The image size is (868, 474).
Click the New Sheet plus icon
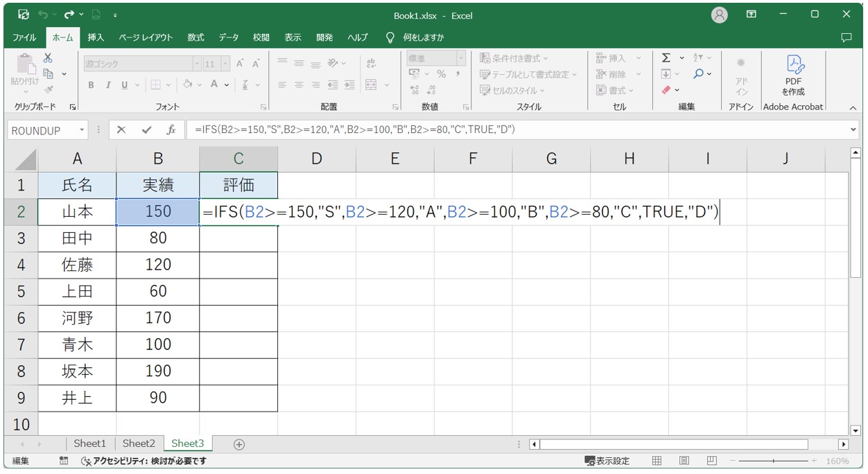pos(239,444)
